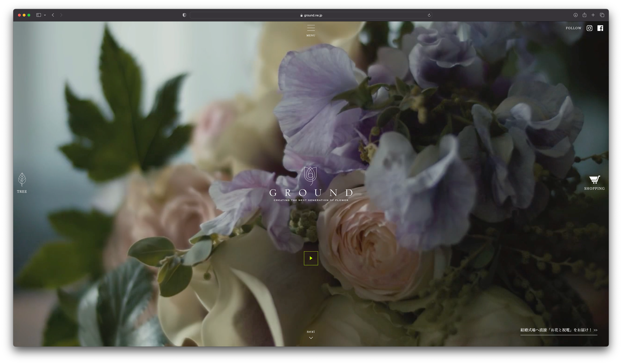Show the tab overview

click(x=602, y=15)
